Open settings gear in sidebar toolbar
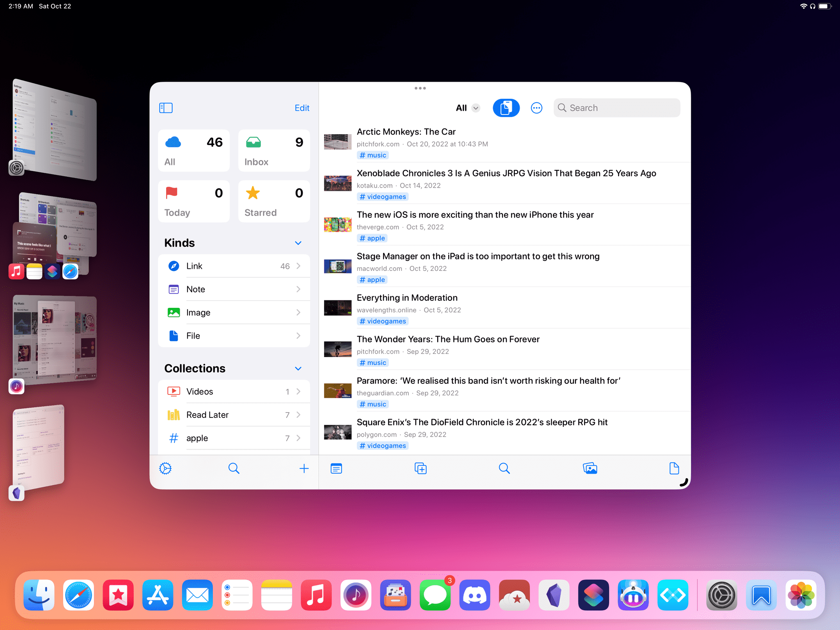The width and height of the screenshot is (840, 630). click(x=165, y=468)
